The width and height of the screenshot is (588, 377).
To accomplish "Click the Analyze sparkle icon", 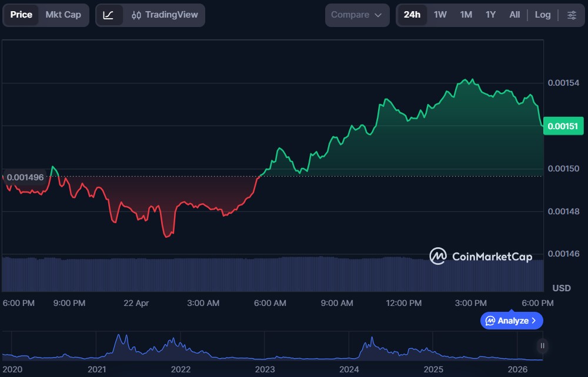I will [490, 321].
